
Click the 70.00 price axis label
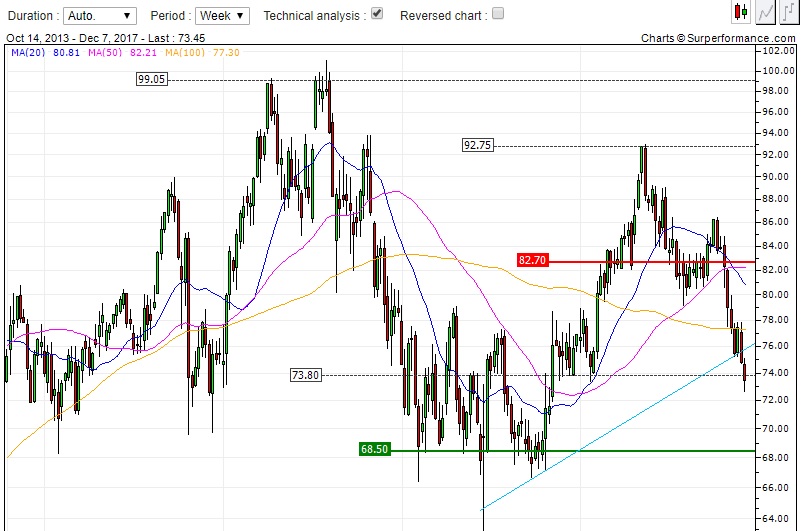pyautogui.click(x=776, y=429)
